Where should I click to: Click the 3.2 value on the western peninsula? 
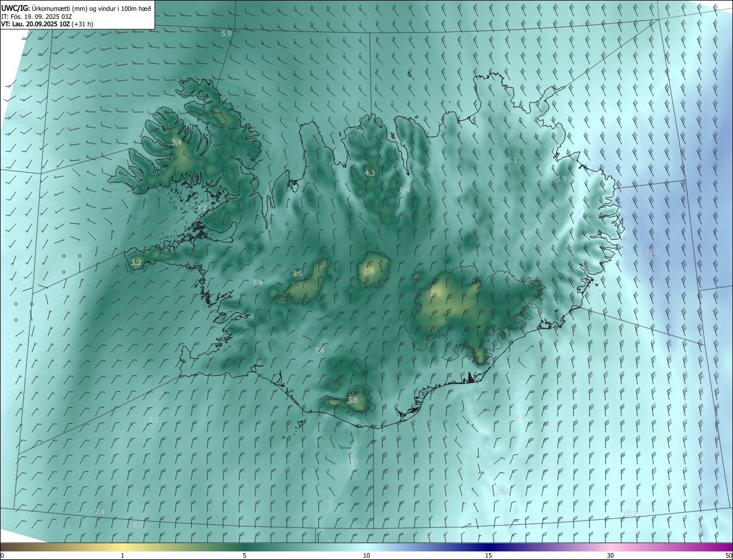136,263
